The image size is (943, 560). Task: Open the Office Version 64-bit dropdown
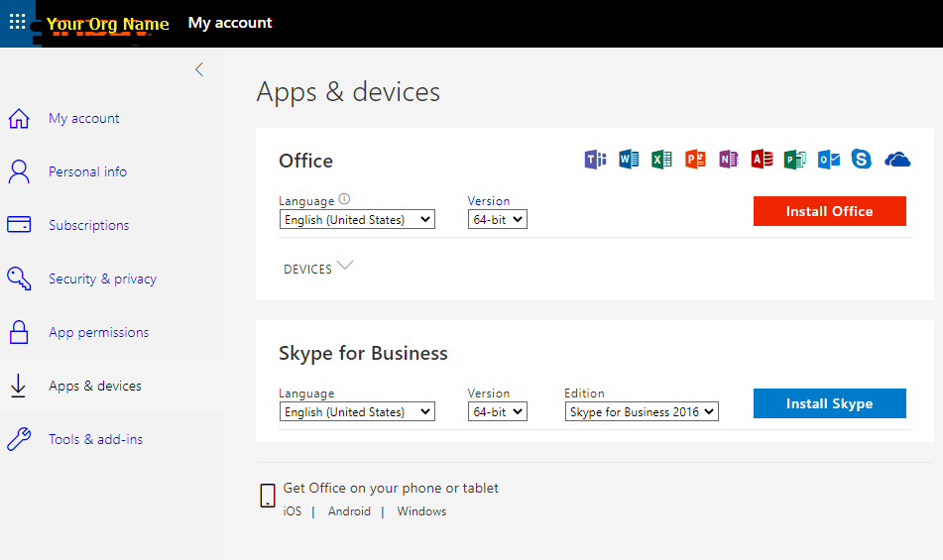point(498,219)
